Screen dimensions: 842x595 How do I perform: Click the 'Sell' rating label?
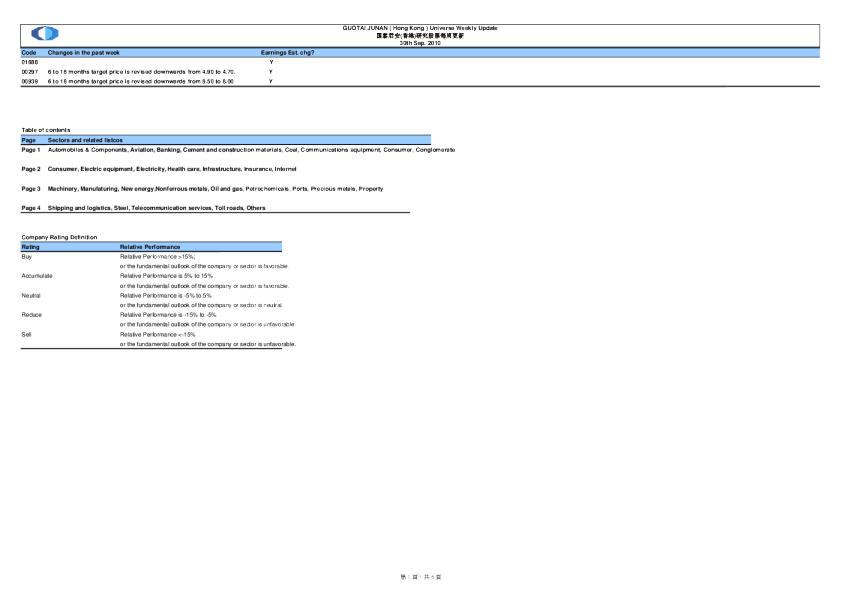pyautogui.click(x=26, y=334)
